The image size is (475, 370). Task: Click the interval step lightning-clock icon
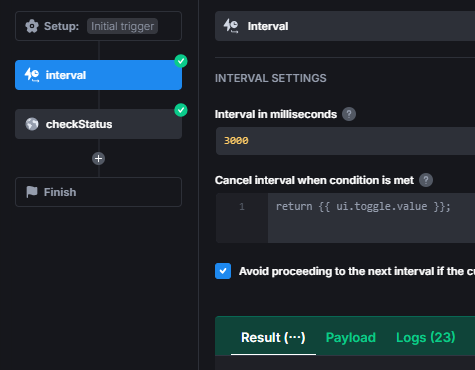pyautogui.click(x=32, y=75)
